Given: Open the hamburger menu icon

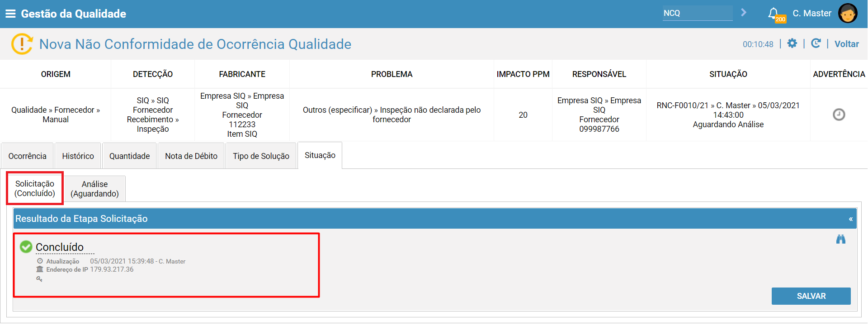Looking at the screenshot, I should tap(10, 14).
